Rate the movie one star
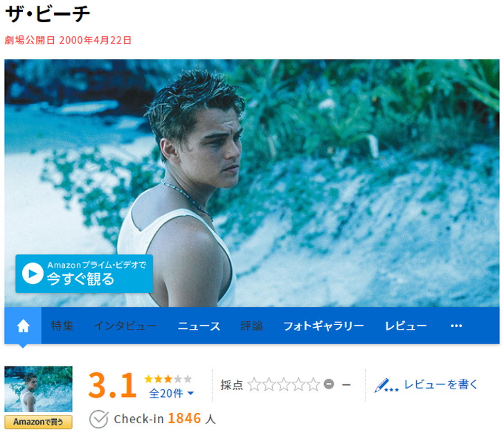The image size is (504, 435). point(254,384)
